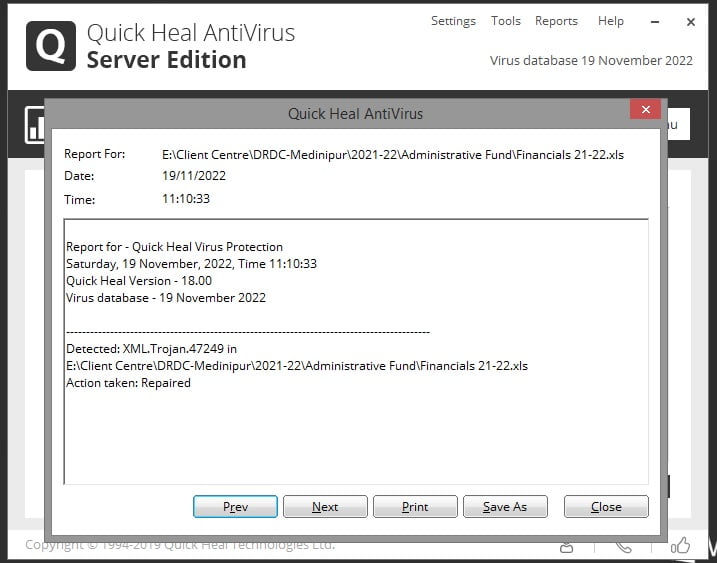The height and width of the screenshot is (563, 717).
Task: Open the Help menu
Action: pyautogui.click(x=610, y=21)
